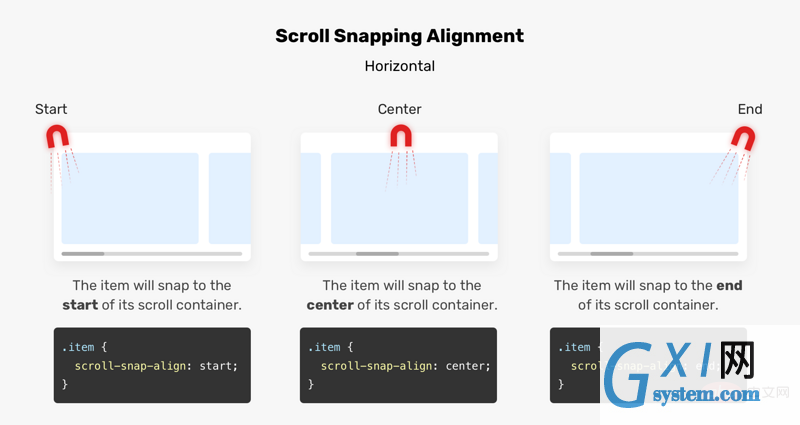Click the scrollbar thumb in the End diagram
Viewport: 800px width, 425px height.
(x=612, y=254)
